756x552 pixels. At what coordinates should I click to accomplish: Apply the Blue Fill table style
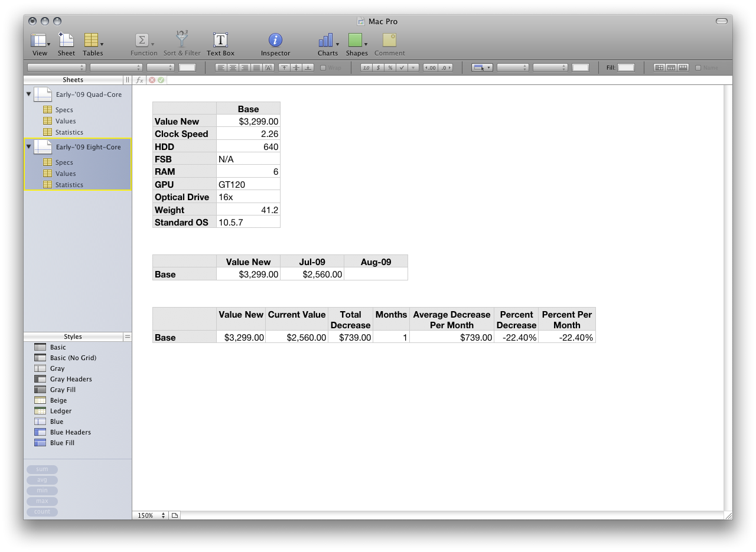62,443
